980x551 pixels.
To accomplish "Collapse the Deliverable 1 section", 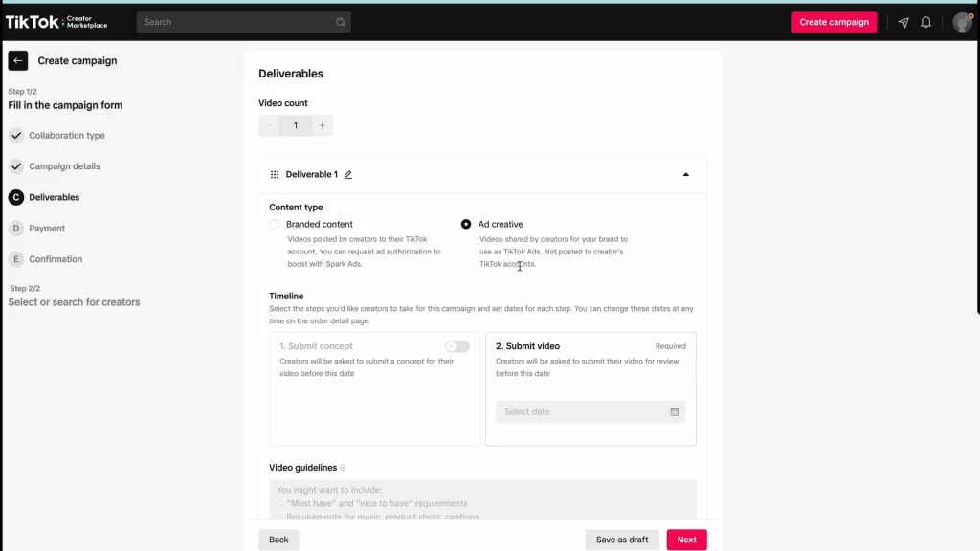I will pyautogui.click(x=685, y=174).
